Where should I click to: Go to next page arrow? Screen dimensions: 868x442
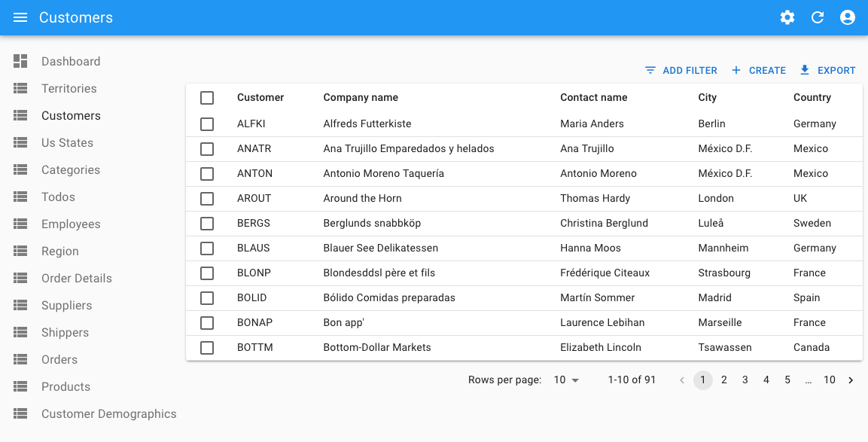pyautogui.click(x=851, y=380)
